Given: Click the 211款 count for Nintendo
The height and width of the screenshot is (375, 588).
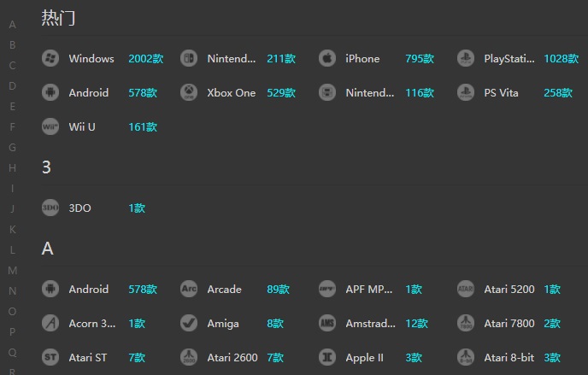Looking at the screenshot, I should pyautogui.click(x=281, y=58).
